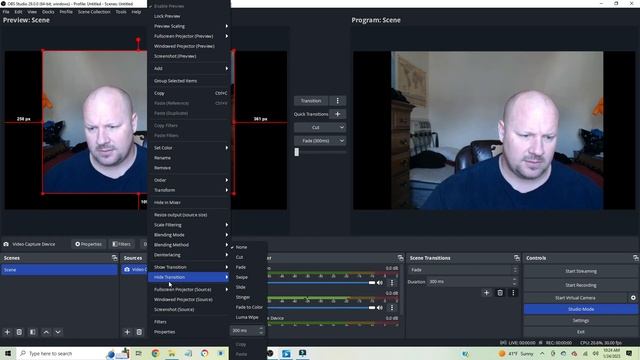Open the Docks menu in menu bar
640x360 pixels.
(48, 12)
